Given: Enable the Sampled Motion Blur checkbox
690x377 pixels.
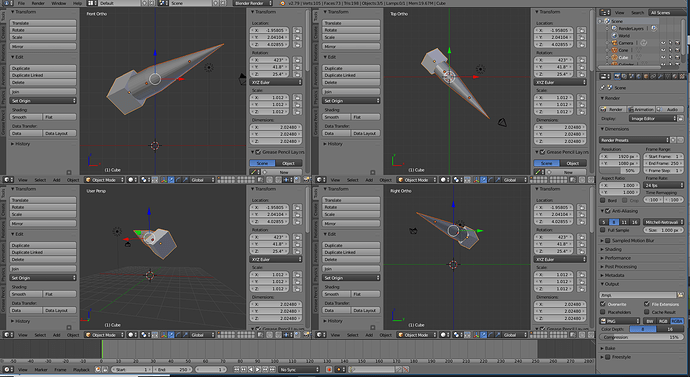Looking at the screenshot, I should 608,241.
